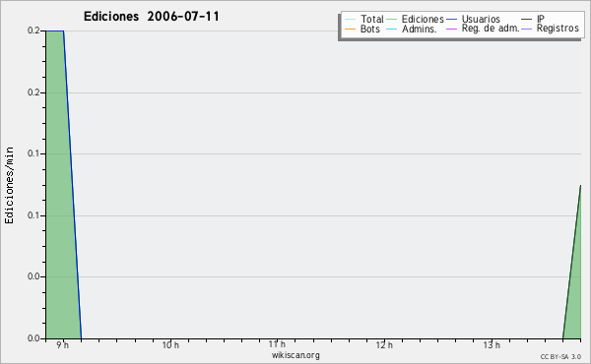Click the '11 h' x-axis label
The image size is (591, 364).
[277, 344]
